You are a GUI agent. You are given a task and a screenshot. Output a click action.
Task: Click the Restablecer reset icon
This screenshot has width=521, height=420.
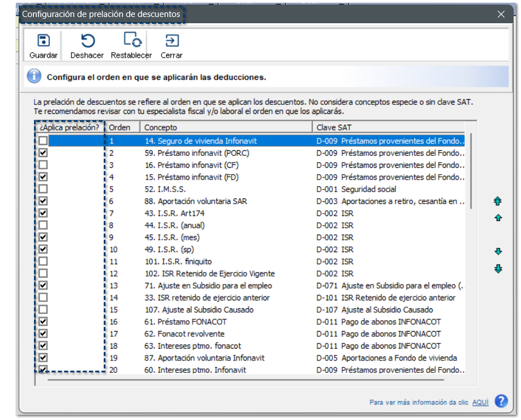132,40
